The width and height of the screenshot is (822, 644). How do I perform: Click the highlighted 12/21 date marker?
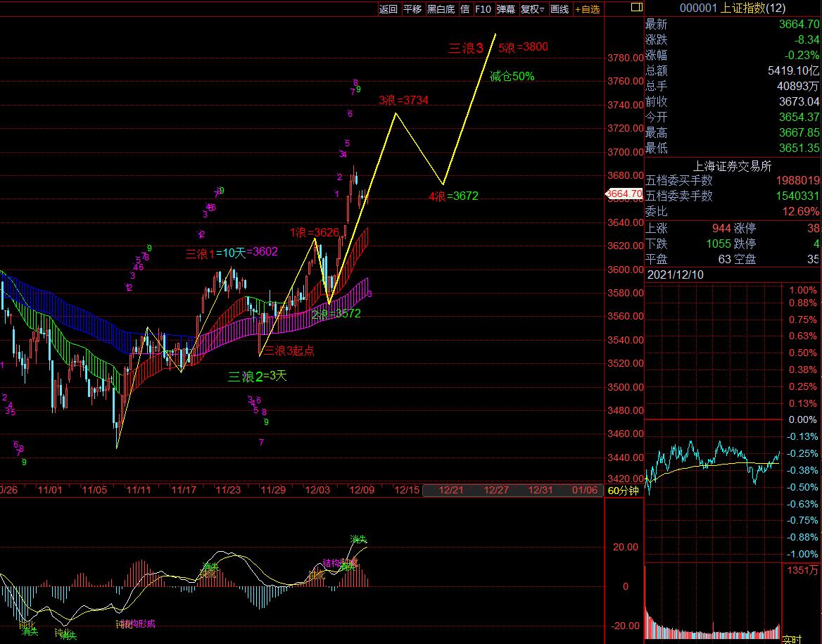point(450,490)
